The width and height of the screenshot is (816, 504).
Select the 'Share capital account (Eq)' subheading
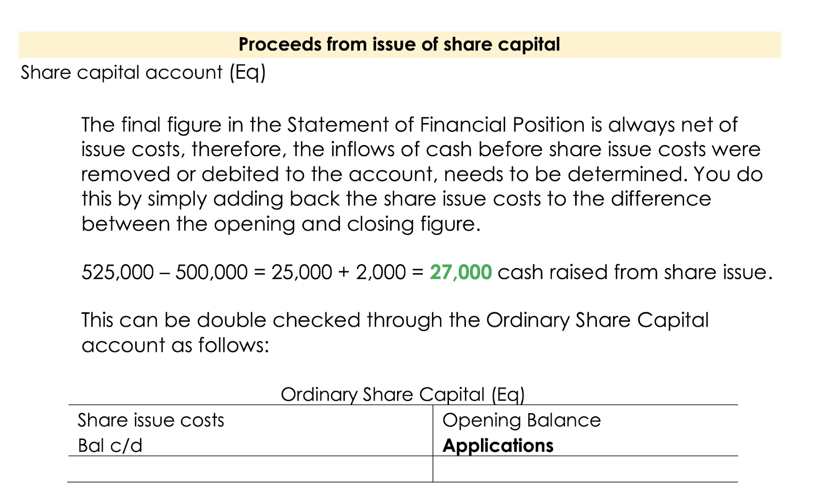143,73
